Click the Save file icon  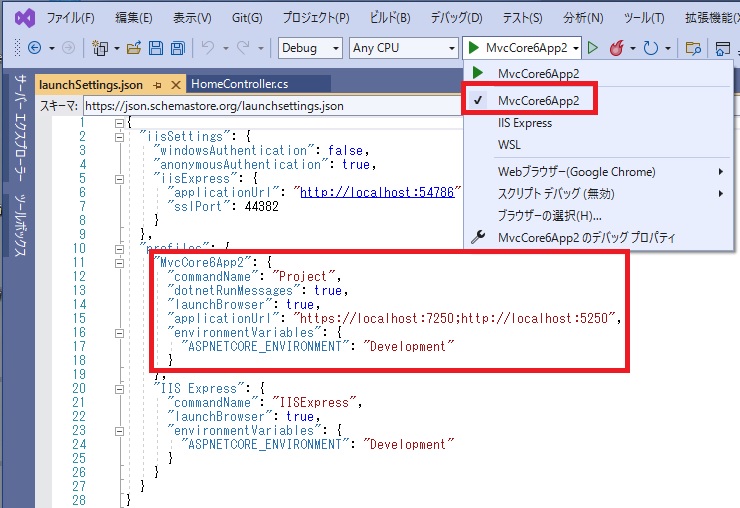(156, 48)
